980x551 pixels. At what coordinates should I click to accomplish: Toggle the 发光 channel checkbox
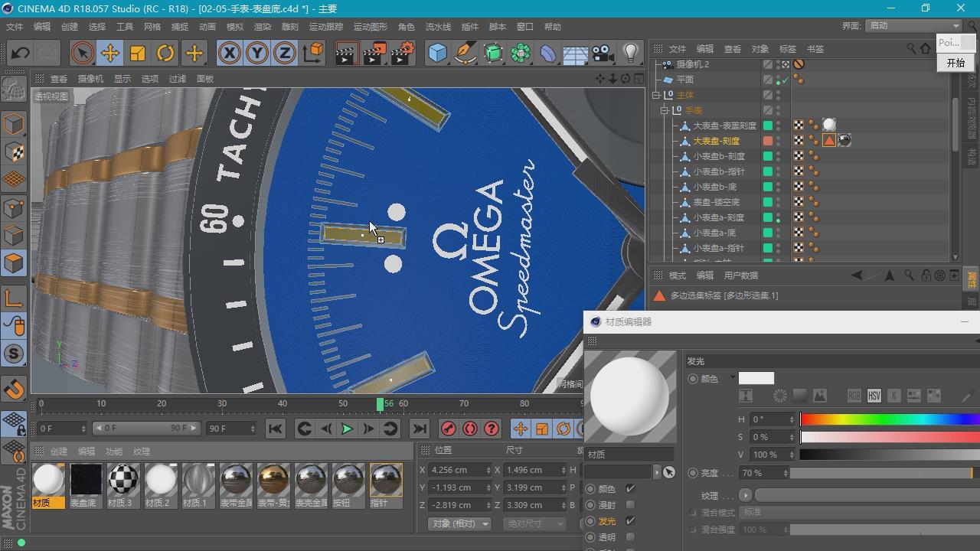click(630, 521)
